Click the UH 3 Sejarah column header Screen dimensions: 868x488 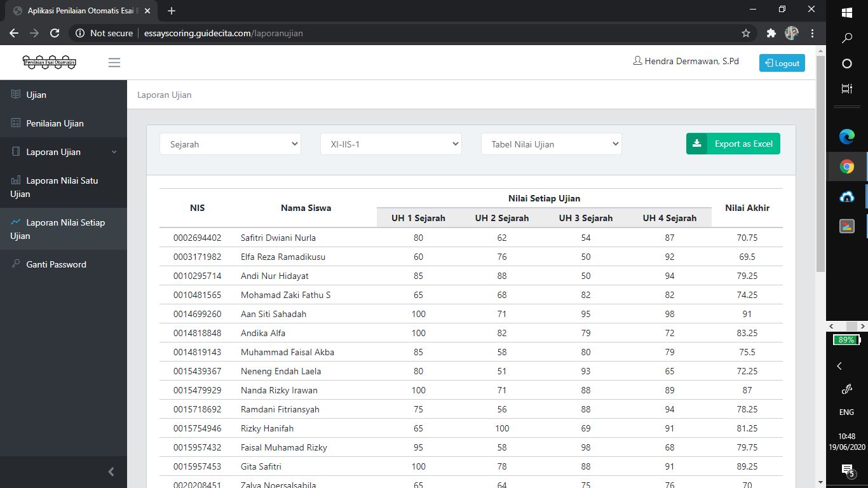click(x=586, y=218)
